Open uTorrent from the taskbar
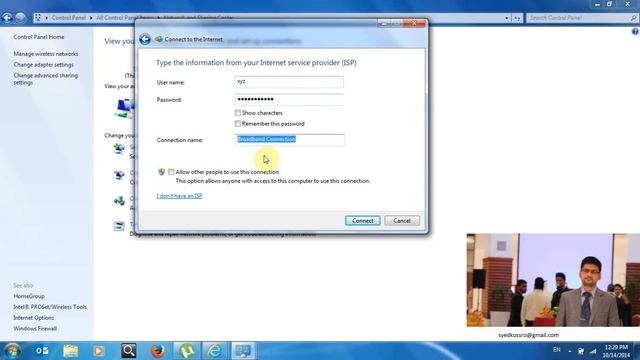640x360 pixels. pyautogui.click(x=187, y=351)
